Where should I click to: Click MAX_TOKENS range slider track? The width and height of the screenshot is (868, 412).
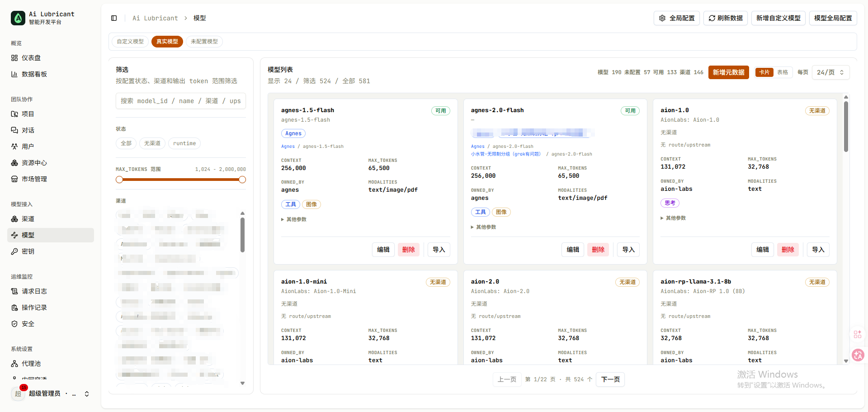181,180
